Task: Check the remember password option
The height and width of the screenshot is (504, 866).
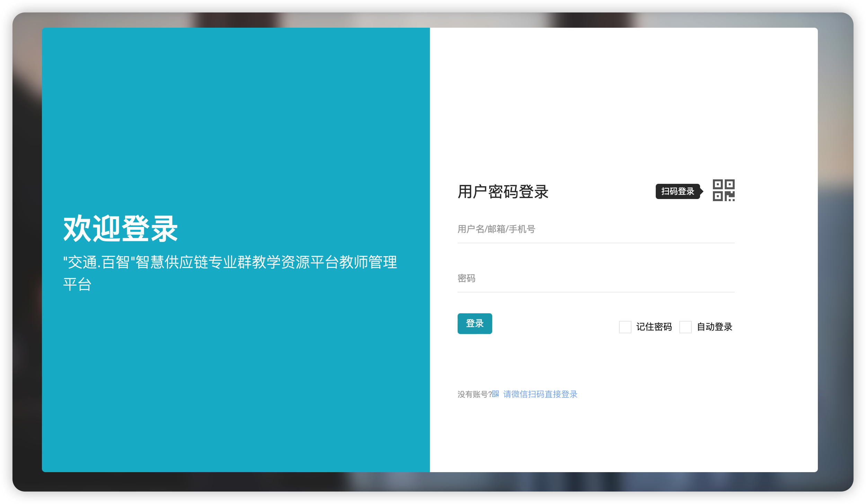Action: [x=625, y=327]
